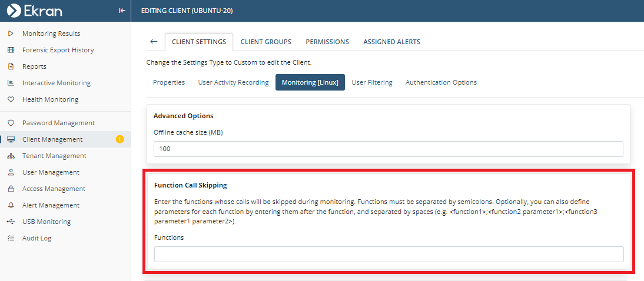Switch to the Permissions tab
The image size is (644, 281).
tap(327, 42)
